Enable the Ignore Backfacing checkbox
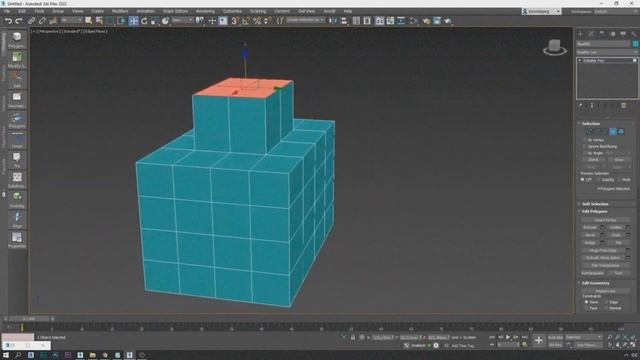The image size is (640, 360). pyautogui.click(x=584, y=146)
